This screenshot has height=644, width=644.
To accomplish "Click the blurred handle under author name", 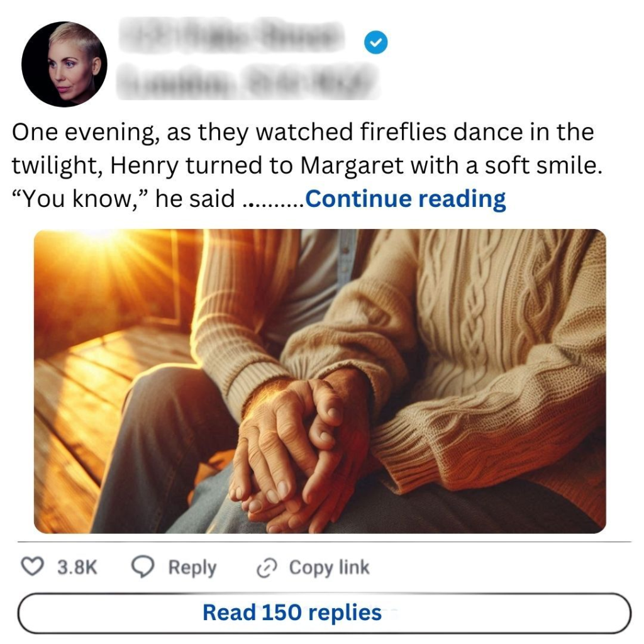I will [x=248, y=80].
